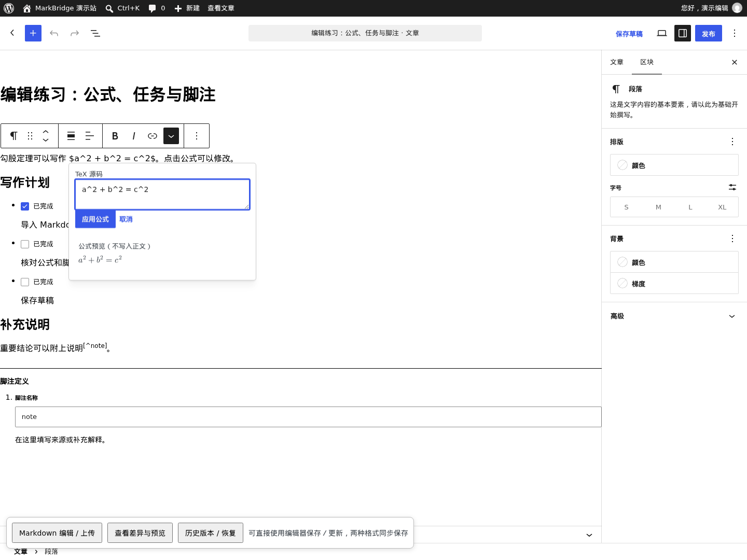
Task: Click the paragraph block type icon
Action: [14, 136]
